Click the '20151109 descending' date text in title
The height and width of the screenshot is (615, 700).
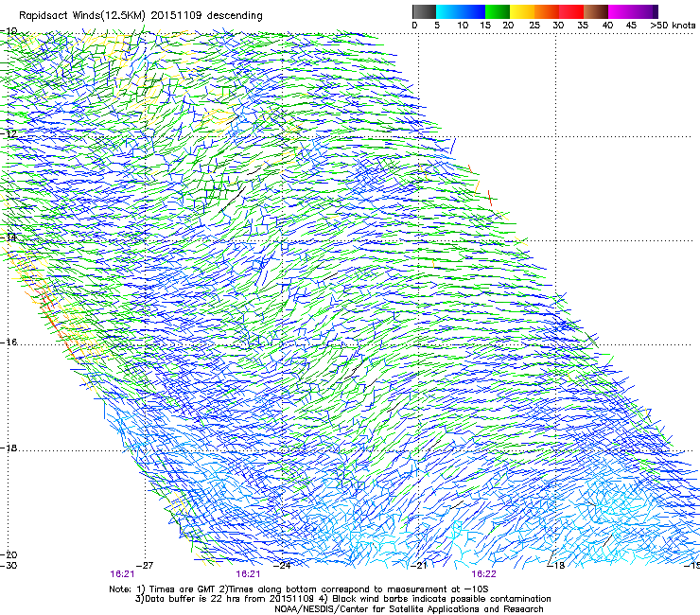tap(207, 16)
